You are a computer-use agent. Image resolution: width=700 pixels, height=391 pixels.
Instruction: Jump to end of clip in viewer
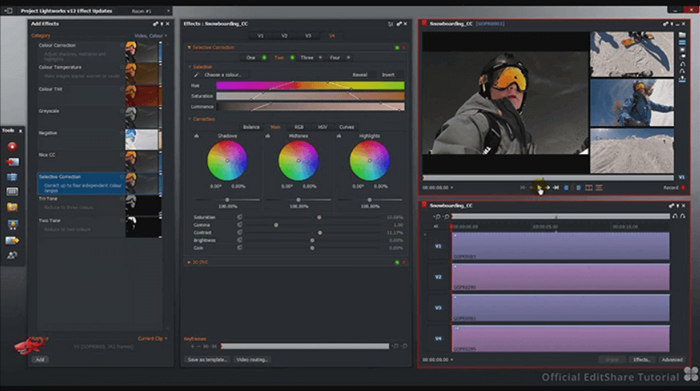coord(556,188)
